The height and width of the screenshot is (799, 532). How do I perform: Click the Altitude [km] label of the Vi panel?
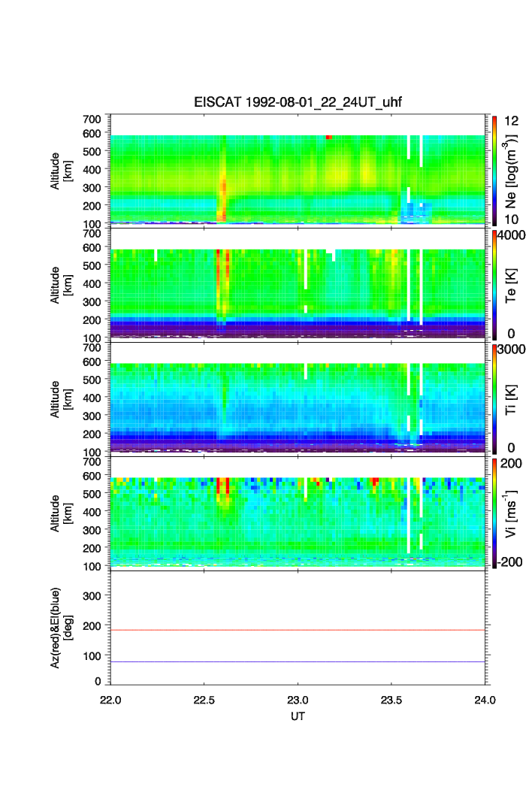(x=61, y=513)
